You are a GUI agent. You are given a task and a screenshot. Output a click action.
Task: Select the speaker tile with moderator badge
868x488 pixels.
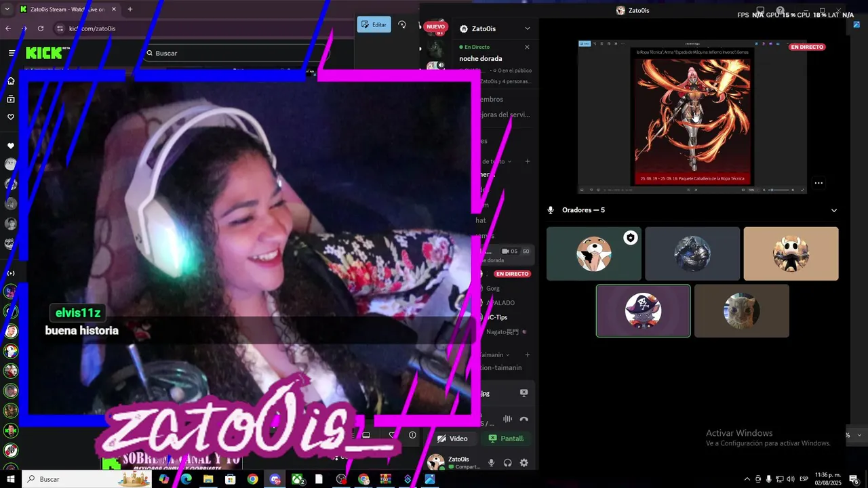point(594,253)
